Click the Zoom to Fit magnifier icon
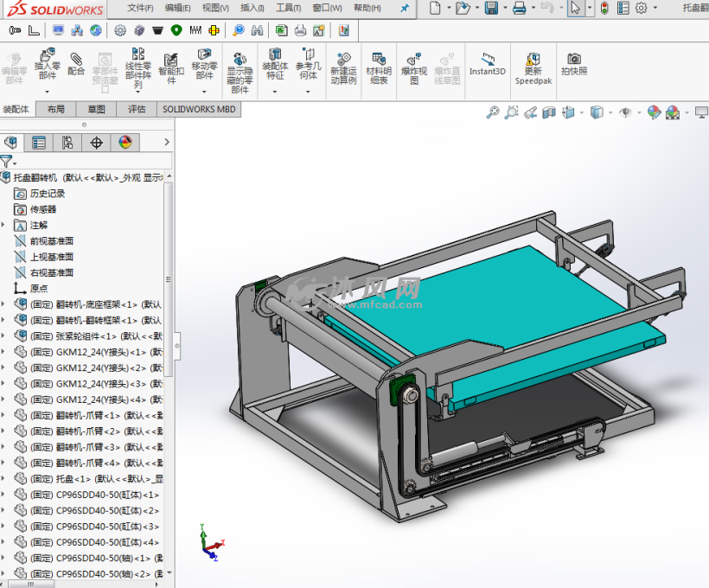709x588 pixels. click(493, 112)
